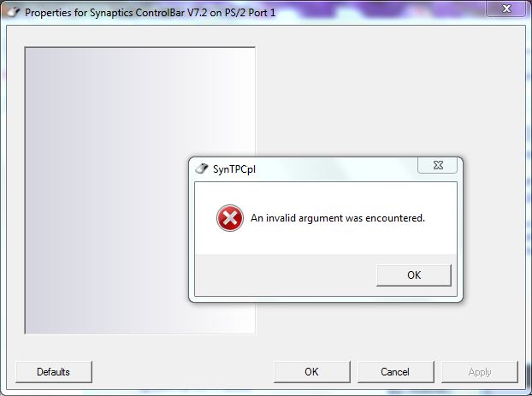Click the Defaults button

tap(54, 372)
